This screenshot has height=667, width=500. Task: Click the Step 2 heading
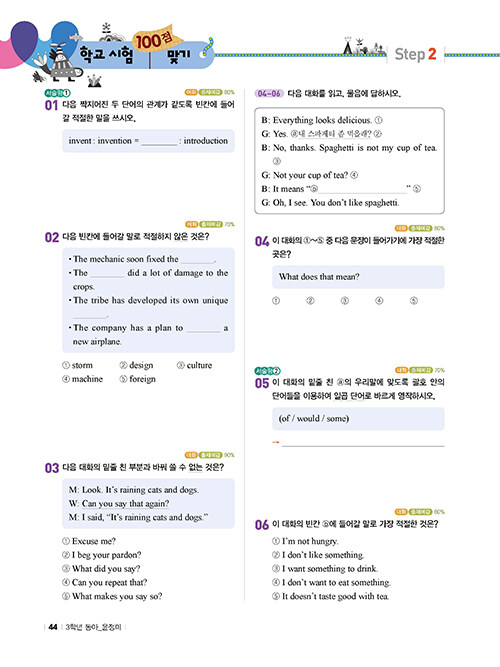(x=415, y=54)
